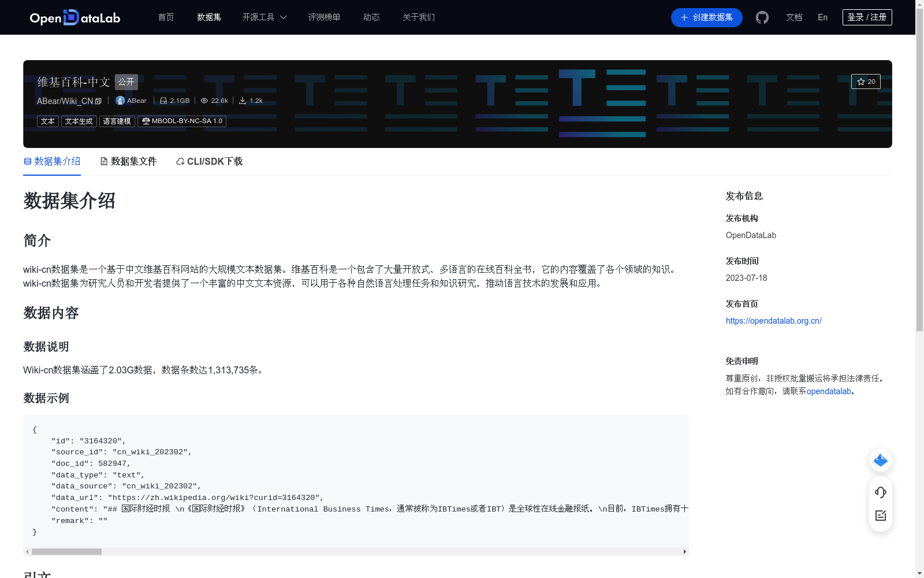Go to 首页 in navigation
This screenshot has height=578, width=924.
click(x=166, y=17)
